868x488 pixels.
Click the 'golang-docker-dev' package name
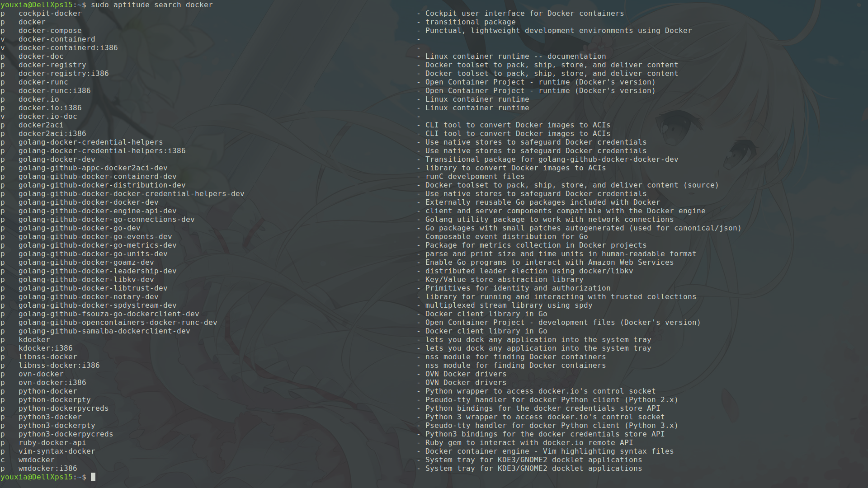57,159
